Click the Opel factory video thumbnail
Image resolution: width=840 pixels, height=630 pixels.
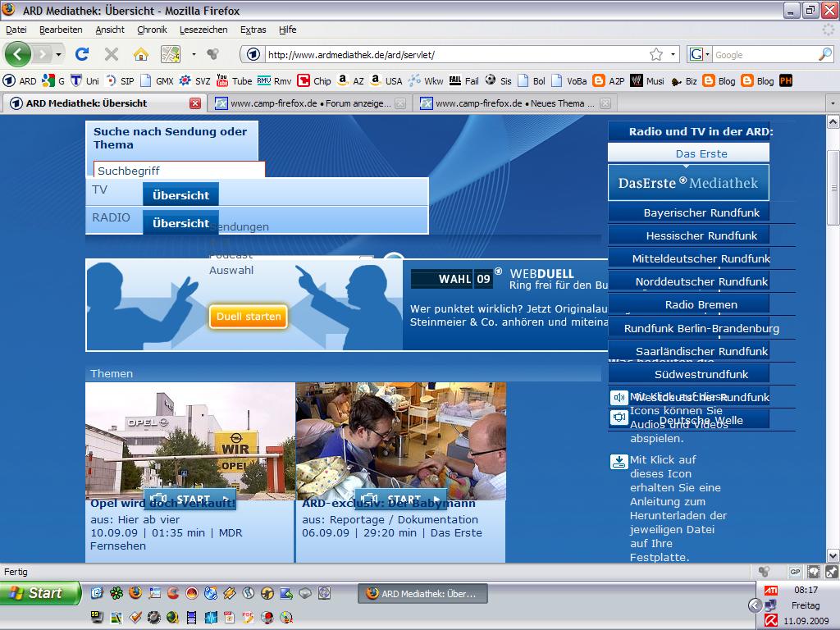click(x=189, y=441)
